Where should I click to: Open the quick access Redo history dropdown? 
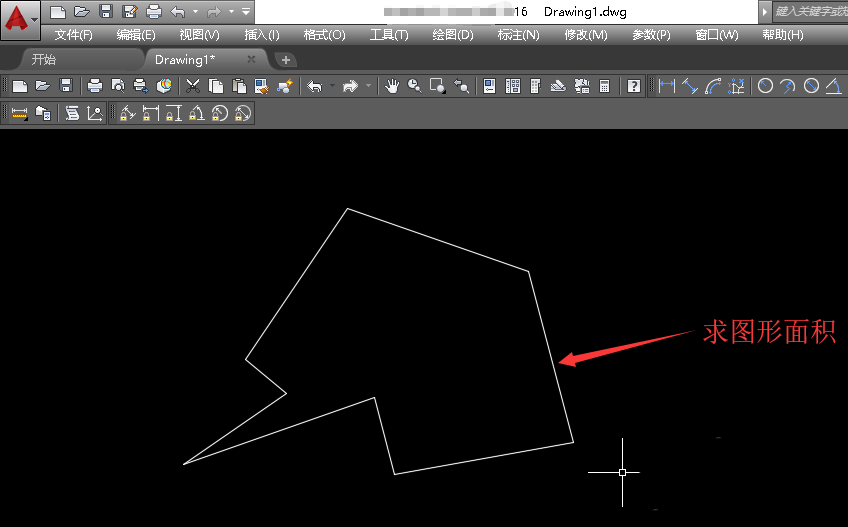tap(231, 11)
